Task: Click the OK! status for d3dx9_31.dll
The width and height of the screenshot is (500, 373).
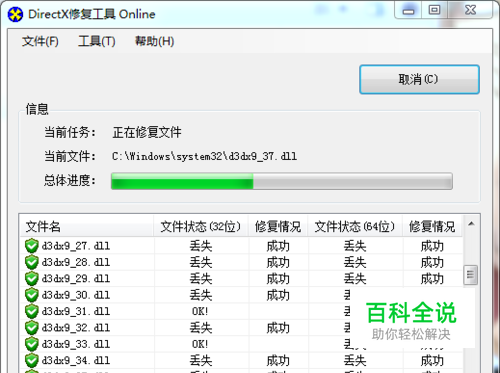Action: [200, 311]
